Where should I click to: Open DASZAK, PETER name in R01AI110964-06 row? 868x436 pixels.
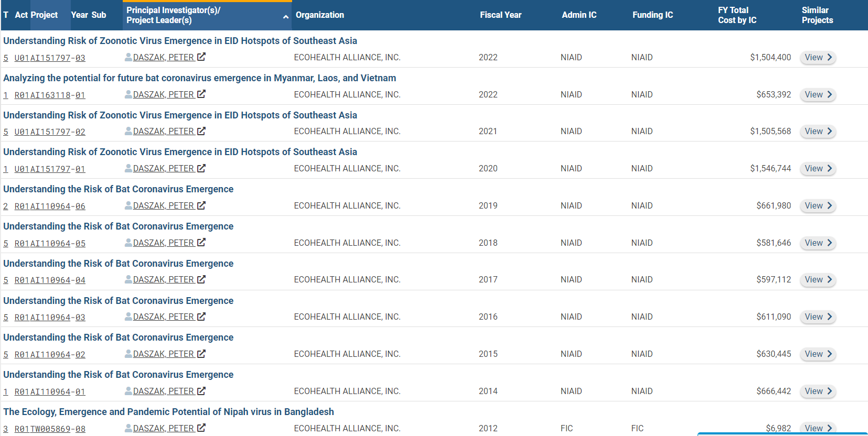pyautogui.click(x=164, y=205)
